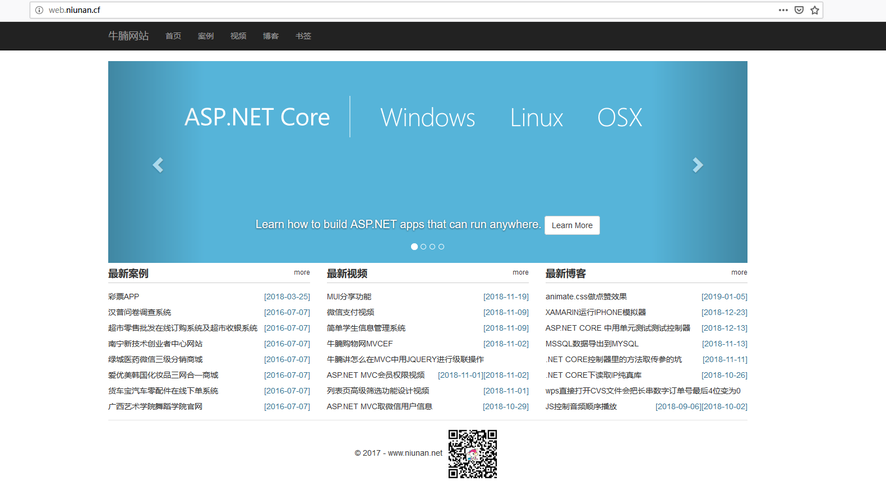Open 爱优美韩国化妆品三网合一商城 link
This screenshot has width=886, height=500.
[163, 375]
